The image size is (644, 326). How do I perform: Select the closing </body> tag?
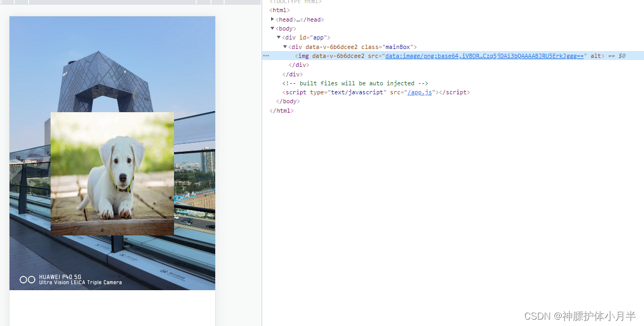[288, 102]
